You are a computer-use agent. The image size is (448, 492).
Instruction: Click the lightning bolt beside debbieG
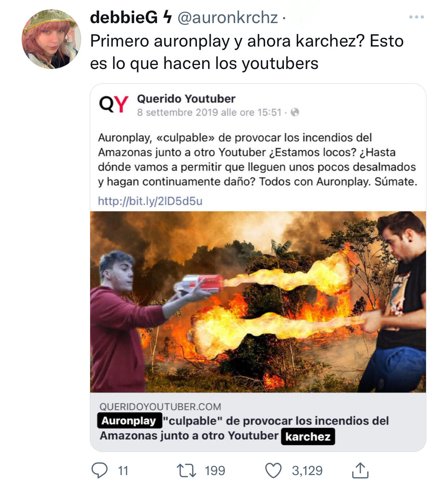coord(167,17)
